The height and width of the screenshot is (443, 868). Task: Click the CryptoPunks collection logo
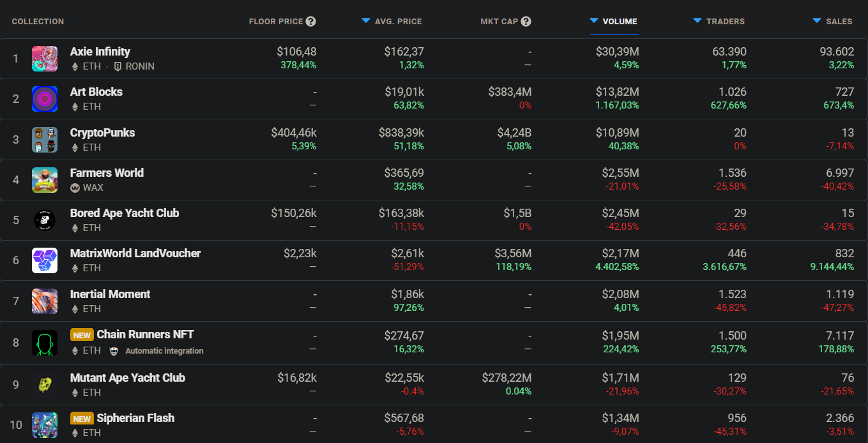pos(45,139)
